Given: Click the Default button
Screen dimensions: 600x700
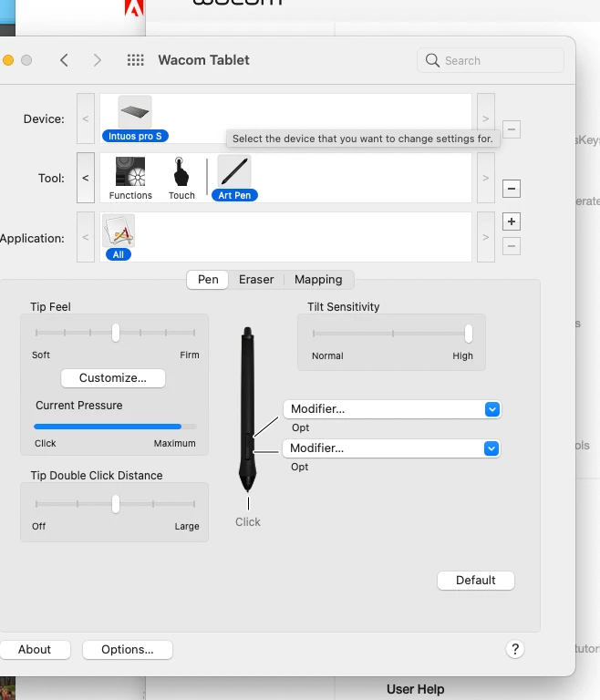Looking at the screenshot, I should tap(476, 581).
